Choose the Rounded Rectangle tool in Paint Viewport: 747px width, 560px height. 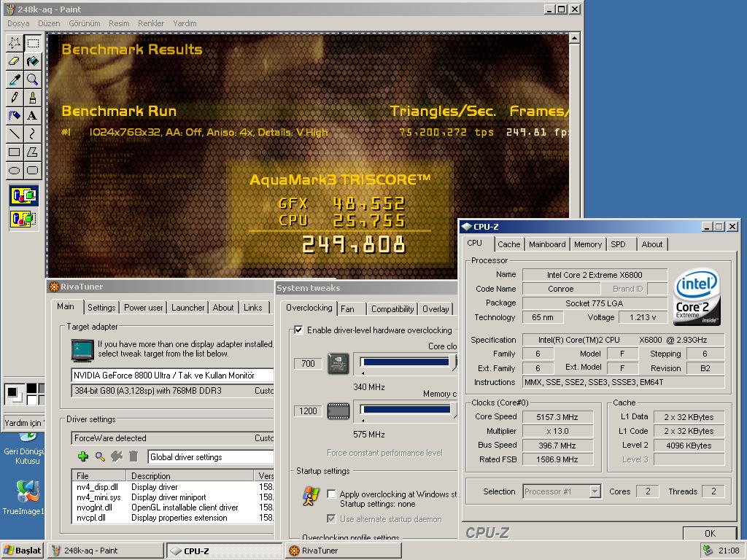coord(32,170)
